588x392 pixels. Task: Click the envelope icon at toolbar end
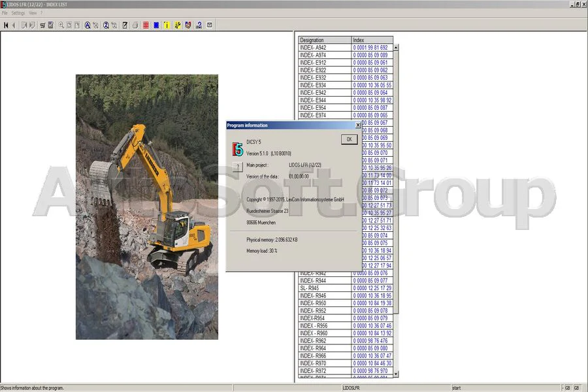(209, 25)
